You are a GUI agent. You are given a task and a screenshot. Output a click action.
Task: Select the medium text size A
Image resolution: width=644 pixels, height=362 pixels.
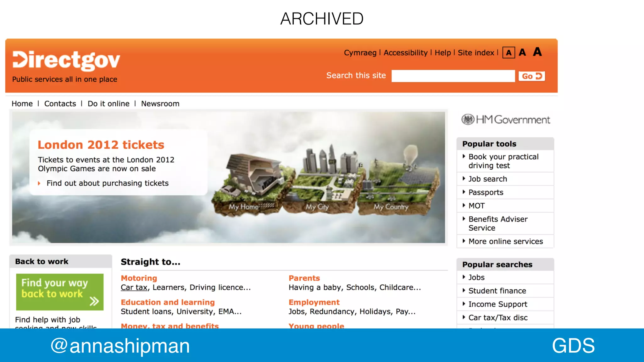(x=522, y=52)
